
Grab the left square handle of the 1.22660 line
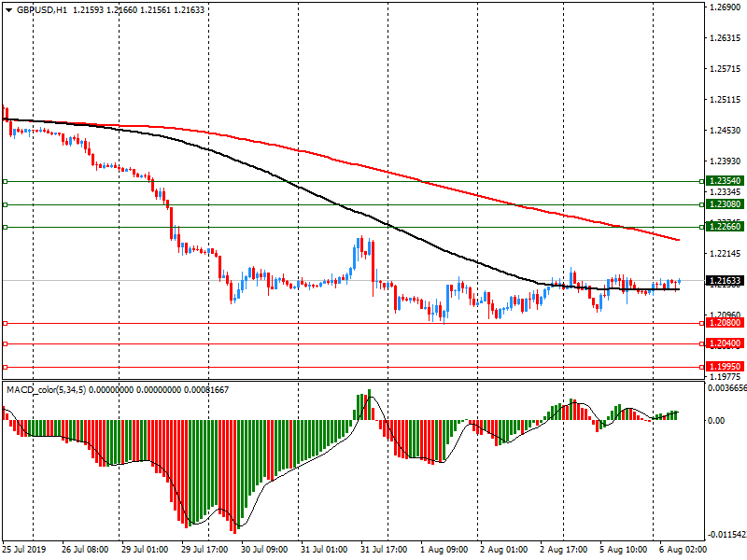click(6, 227)
